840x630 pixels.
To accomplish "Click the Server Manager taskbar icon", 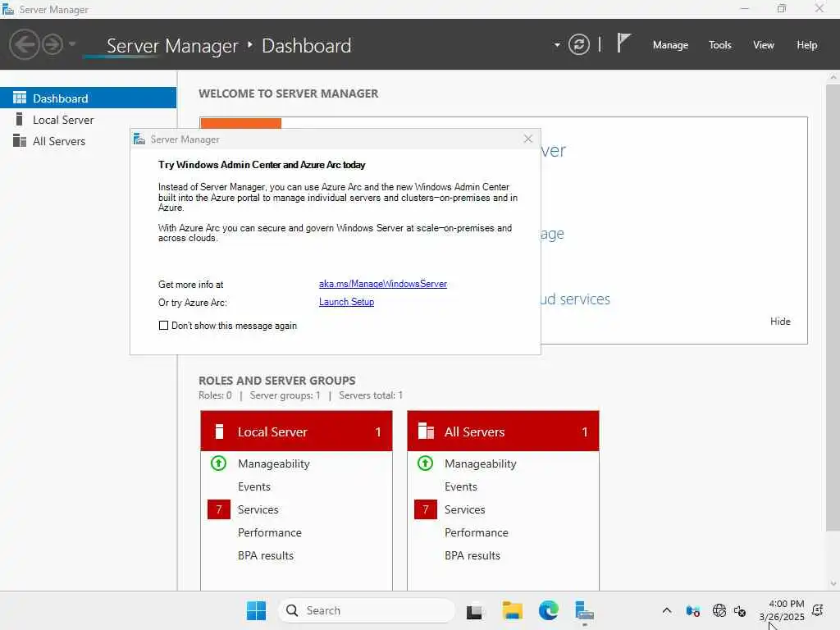I will click(584, 610).
